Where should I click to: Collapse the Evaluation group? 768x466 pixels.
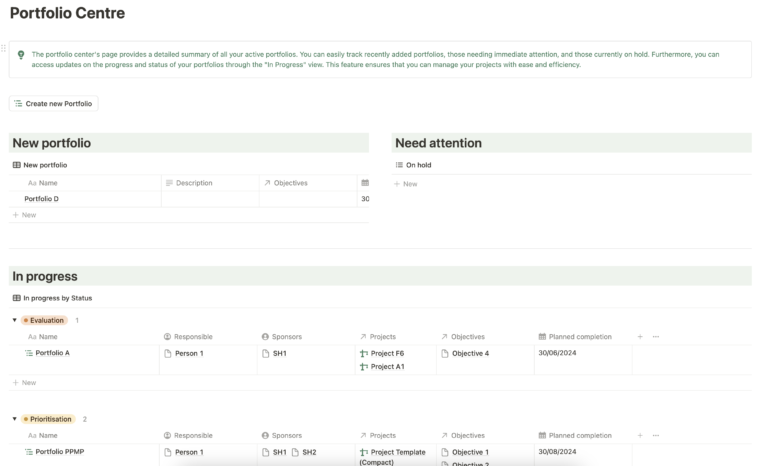[x=14, y=321]
